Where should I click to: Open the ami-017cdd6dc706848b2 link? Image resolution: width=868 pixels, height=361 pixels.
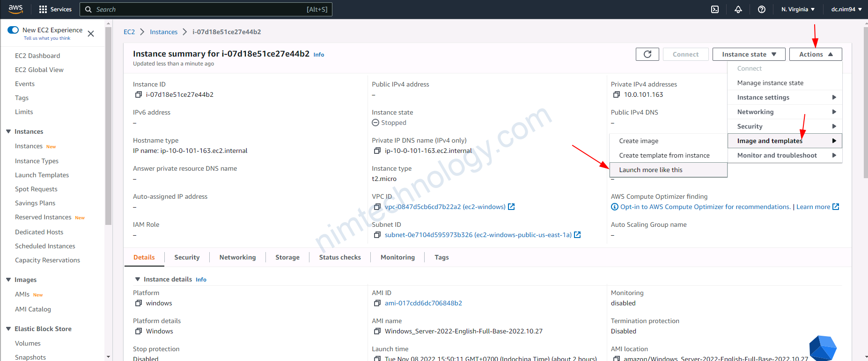423,303
